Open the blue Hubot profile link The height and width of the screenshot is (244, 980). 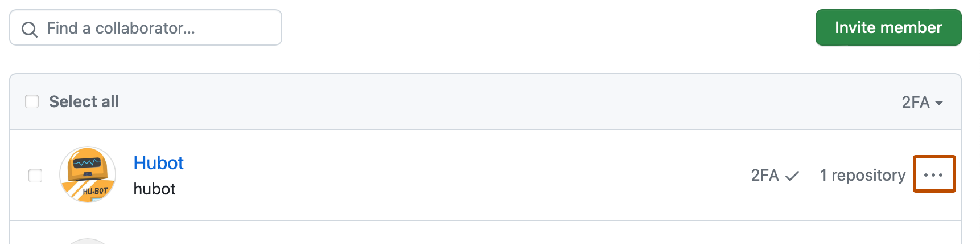[x=158, y=163]
